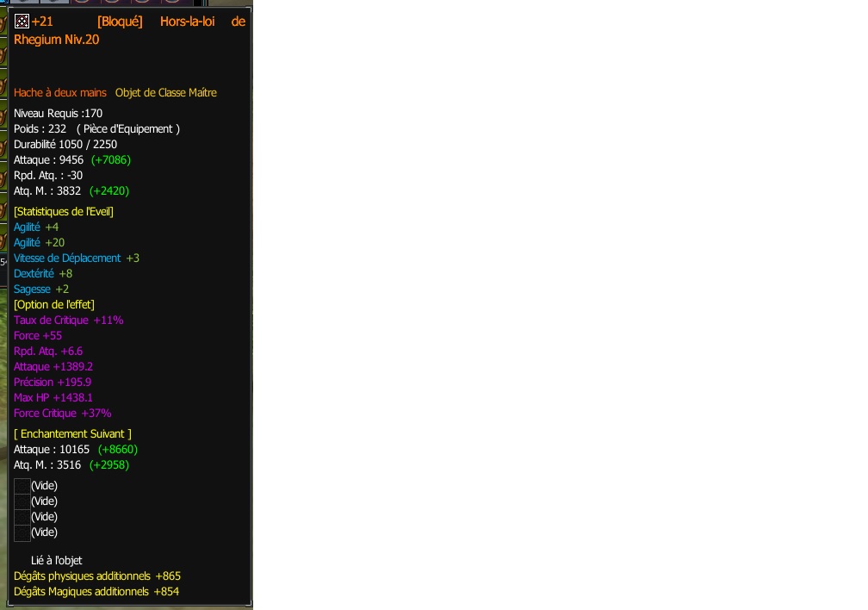
Task: Click the green '(+7086)' bonus value
Action: pyautogui.click(x=111, y=160)
